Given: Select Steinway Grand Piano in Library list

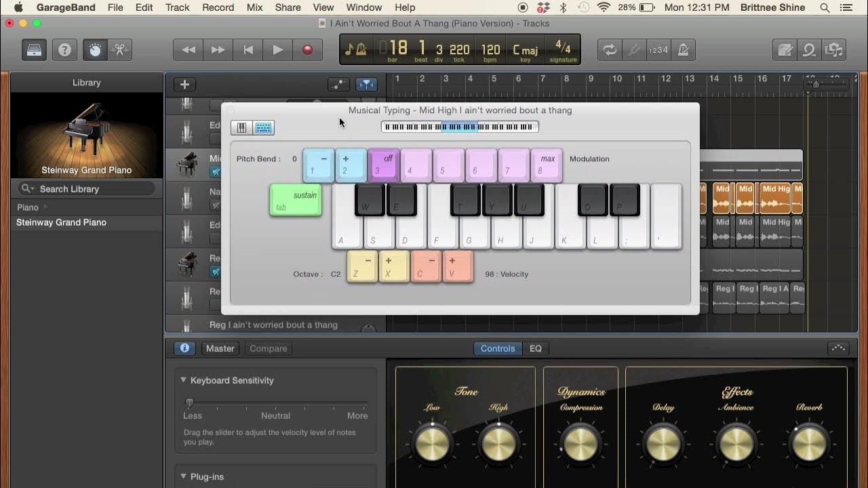Looking at the screenshot, I should (87, 222).
